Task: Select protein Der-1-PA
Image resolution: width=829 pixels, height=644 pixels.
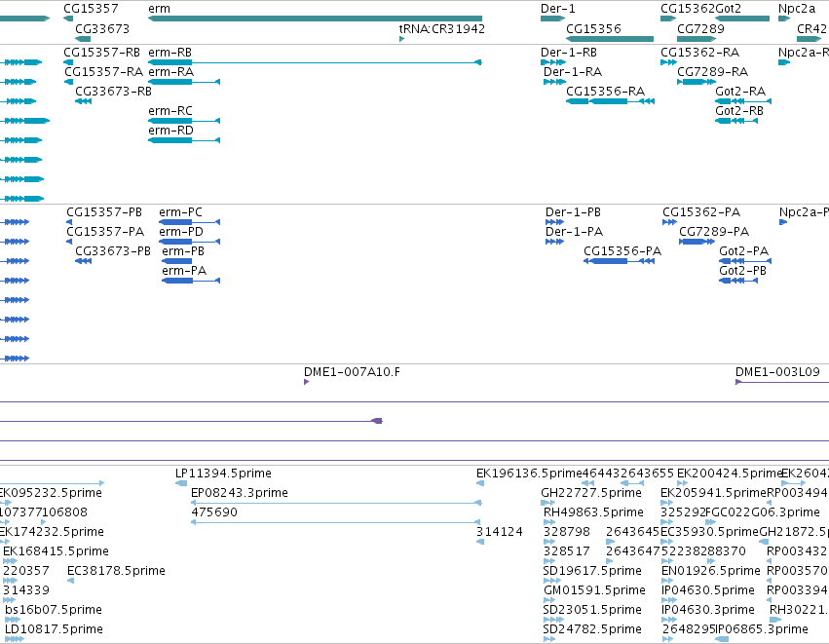Action: [574, 232]
